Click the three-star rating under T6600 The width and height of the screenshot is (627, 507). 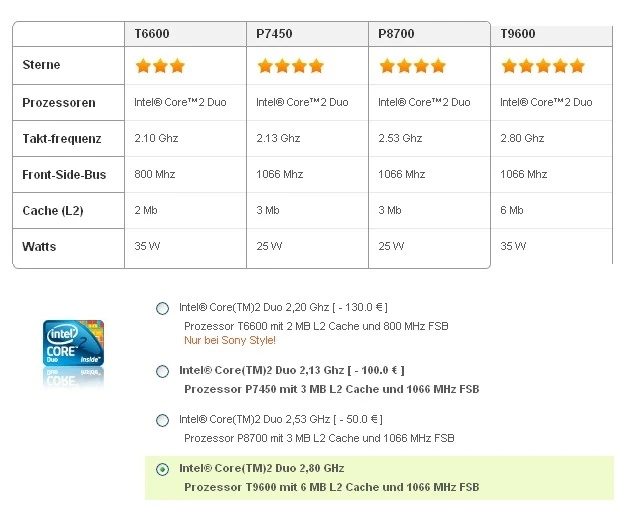coord(160,66)
